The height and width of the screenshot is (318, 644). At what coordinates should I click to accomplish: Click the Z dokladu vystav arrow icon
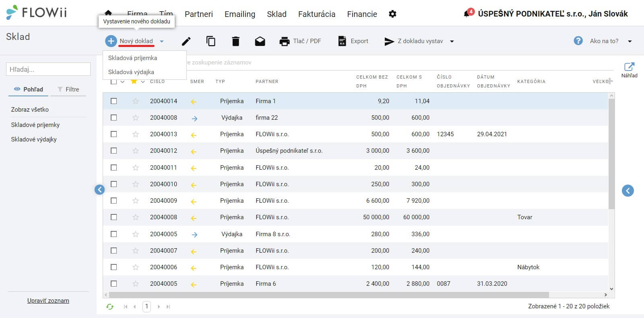click(389, 42)
